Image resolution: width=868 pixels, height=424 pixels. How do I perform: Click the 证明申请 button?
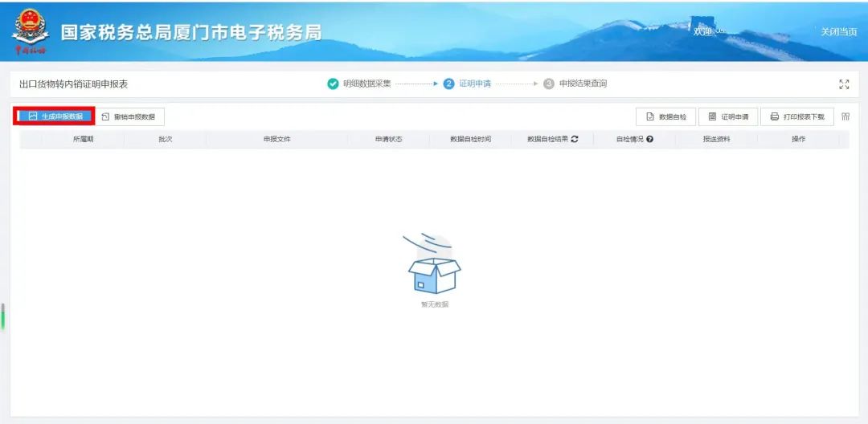(x=727, y=117)
